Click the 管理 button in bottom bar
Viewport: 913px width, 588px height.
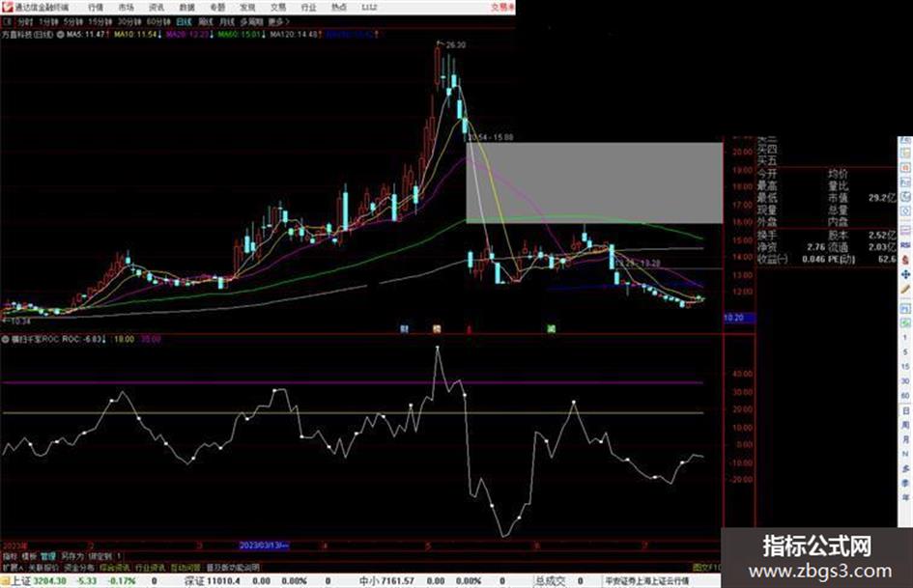pos(48,556)
